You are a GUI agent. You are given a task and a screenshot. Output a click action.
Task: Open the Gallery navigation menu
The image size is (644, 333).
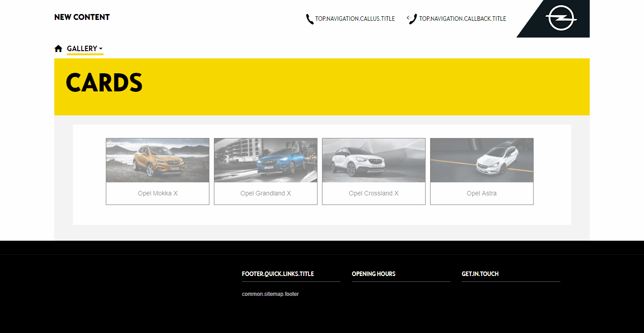82,48
